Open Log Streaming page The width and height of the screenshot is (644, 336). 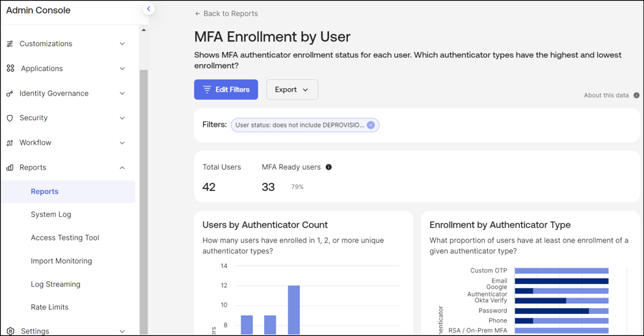pyautogui.click(x=55, y=284)
